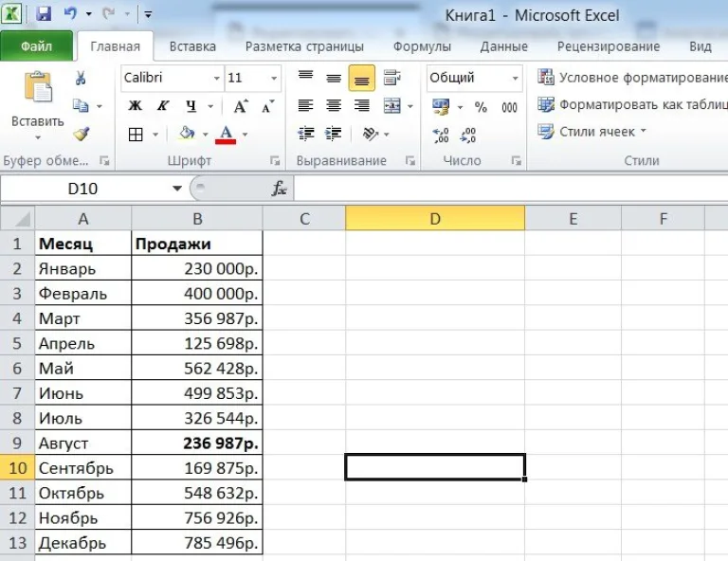Toggle italic К formatting

click(x=162, y=106)
